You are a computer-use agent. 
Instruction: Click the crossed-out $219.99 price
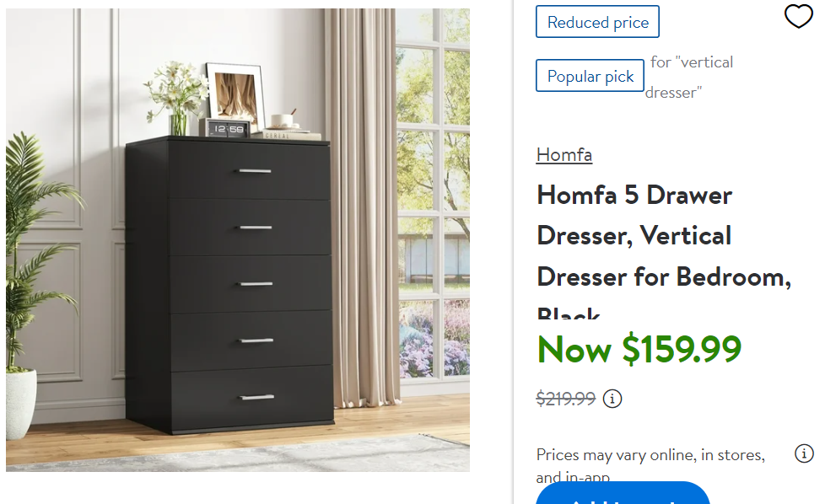[x=566, y=399]
